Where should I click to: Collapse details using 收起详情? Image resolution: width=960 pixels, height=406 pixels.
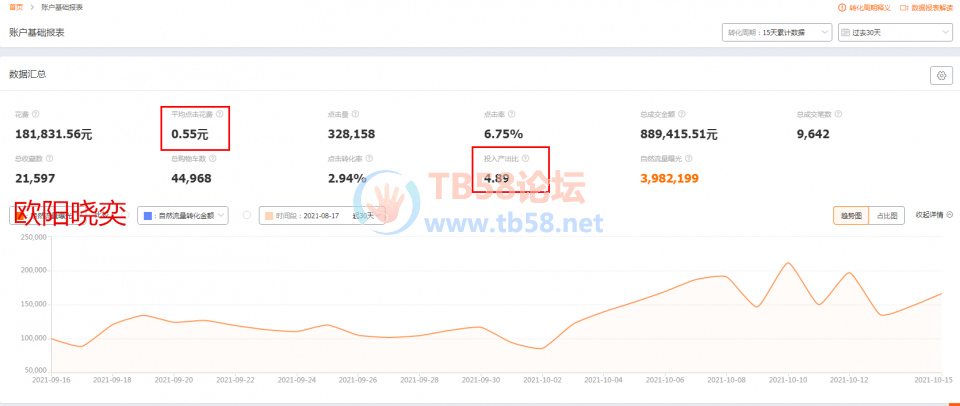pos(930,215)
